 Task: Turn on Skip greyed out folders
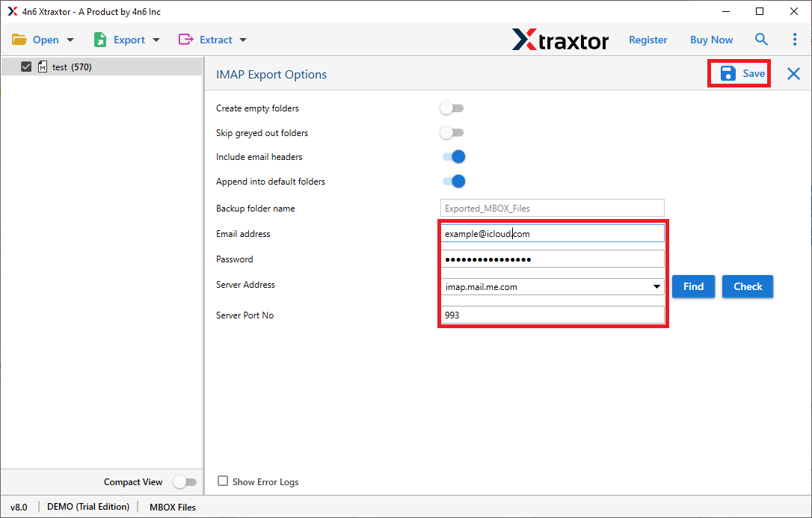[452, 133]
